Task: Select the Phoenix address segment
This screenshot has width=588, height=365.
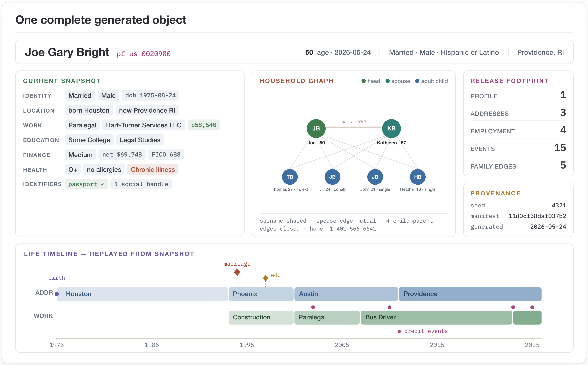Action: [261, 294]
